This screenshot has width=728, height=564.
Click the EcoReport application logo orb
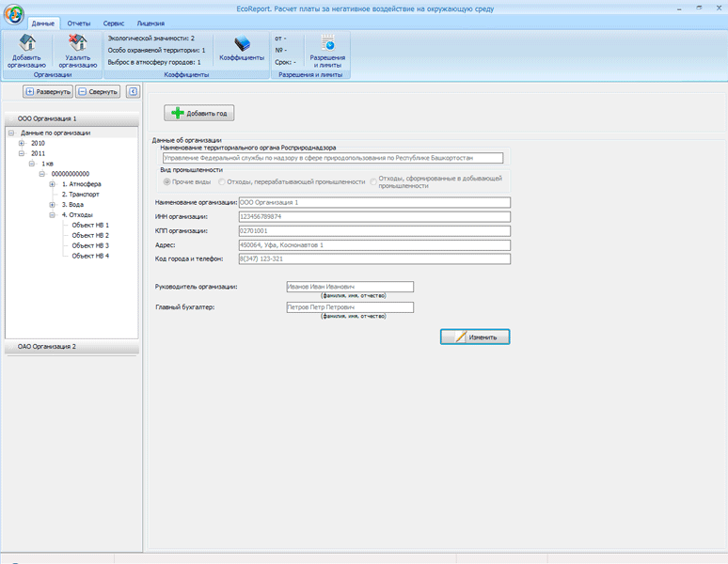(14, 14)
